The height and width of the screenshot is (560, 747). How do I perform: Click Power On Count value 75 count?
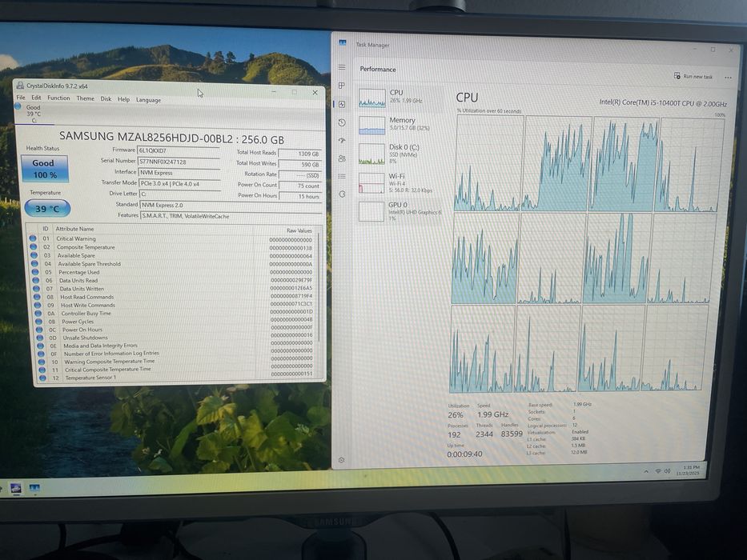pos(300,186)
